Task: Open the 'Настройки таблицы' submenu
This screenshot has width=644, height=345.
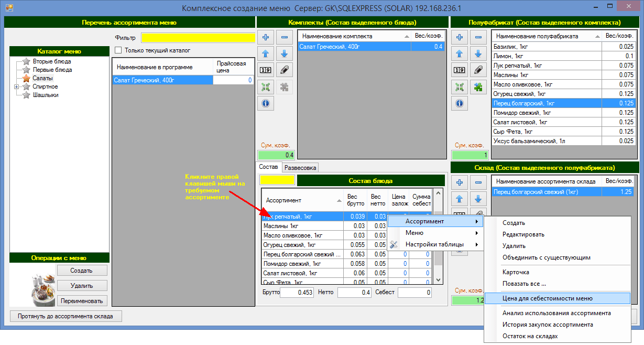Action: [434, 244]
